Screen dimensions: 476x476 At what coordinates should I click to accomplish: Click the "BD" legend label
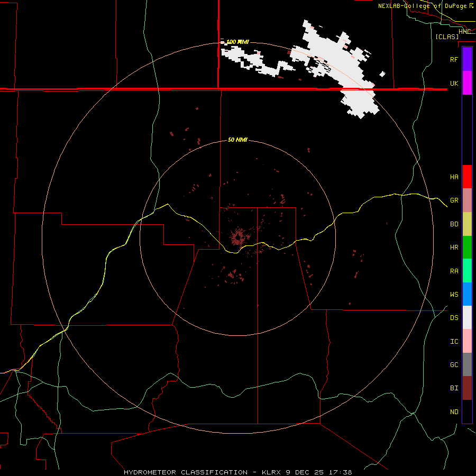point(454,224)
